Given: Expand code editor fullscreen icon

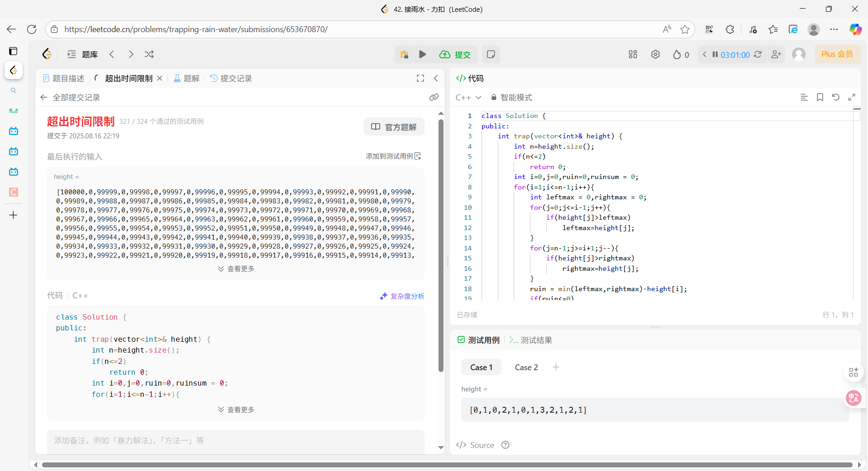Looking at the screenshot, I should pos(852,97).
